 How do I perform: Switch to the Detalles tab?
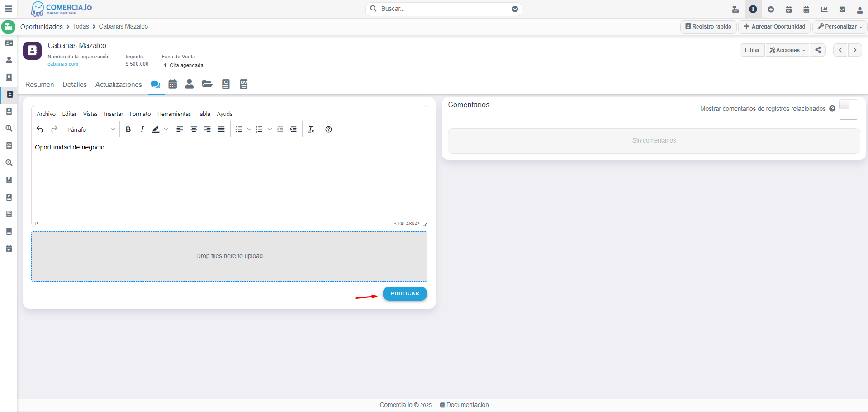pos(75,85)
